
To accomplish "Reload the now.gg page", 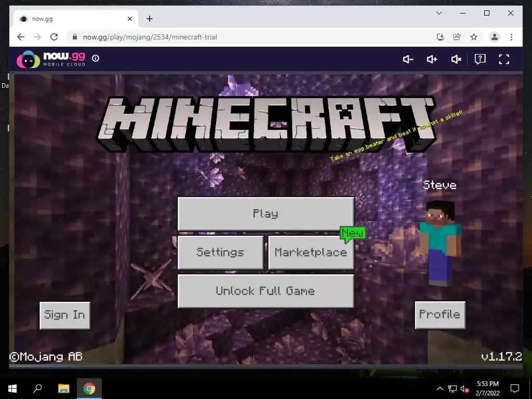I will point(54,37).
